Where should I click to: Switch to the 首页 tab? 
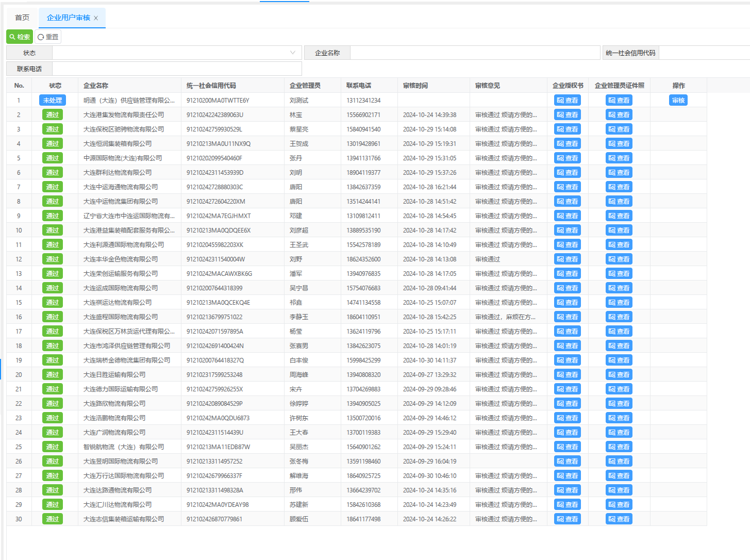pos(22,18)
